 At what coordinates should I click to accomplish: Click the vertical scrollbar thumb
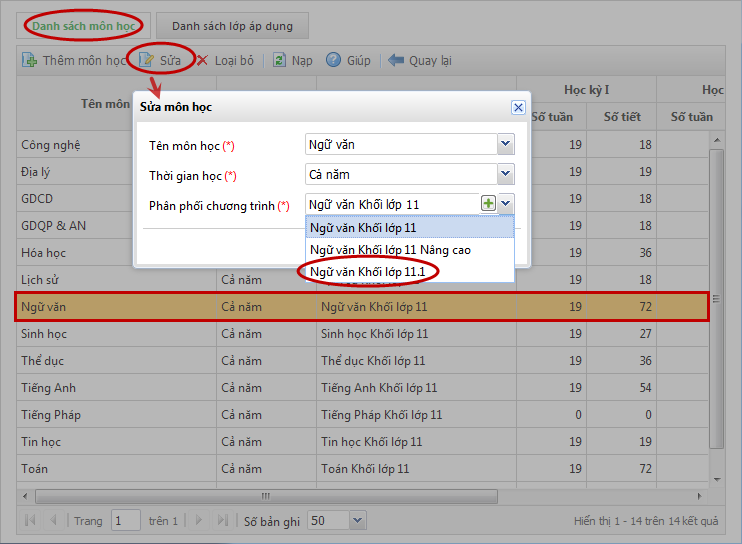coord(716,299)
